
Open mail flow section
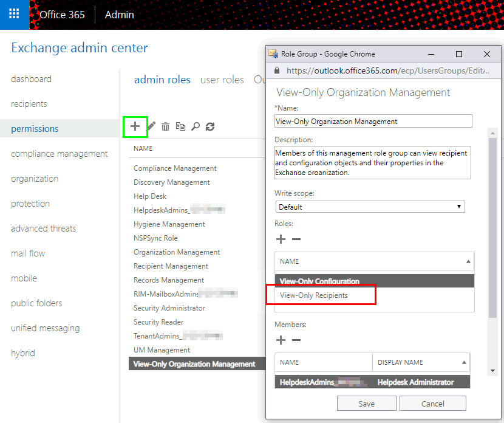(x=28, y=253)
